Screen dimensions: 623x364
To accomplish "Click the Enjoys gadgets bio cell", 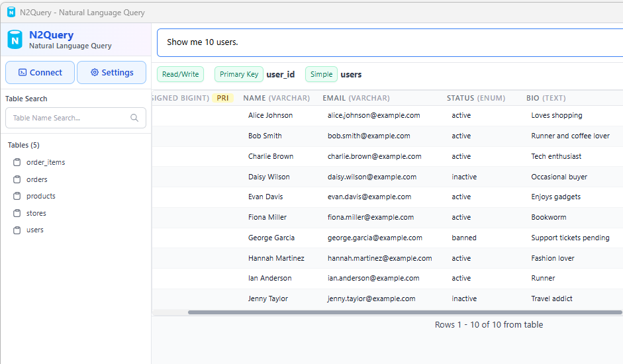I will pos(556,197).
